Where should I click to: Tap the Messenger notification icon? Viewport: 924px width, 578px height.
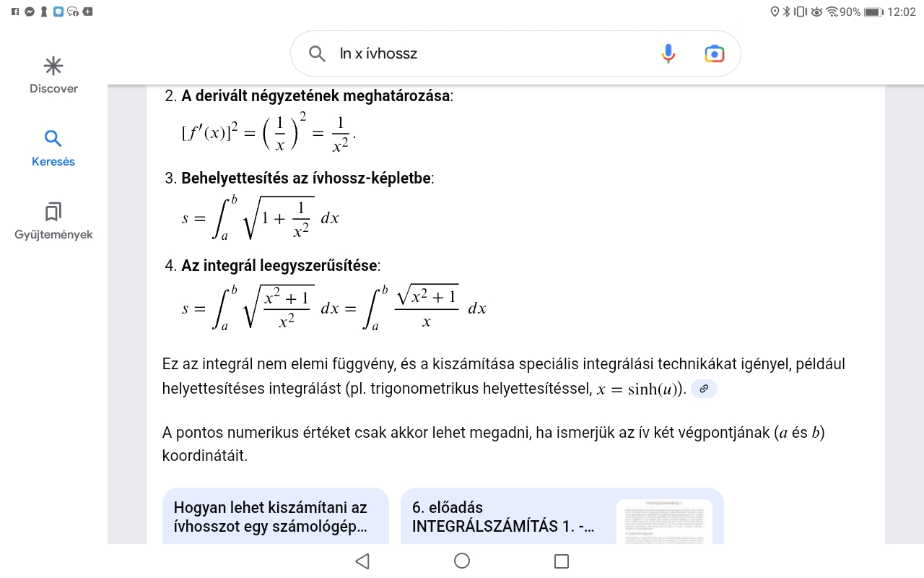(x=30, y=12)
